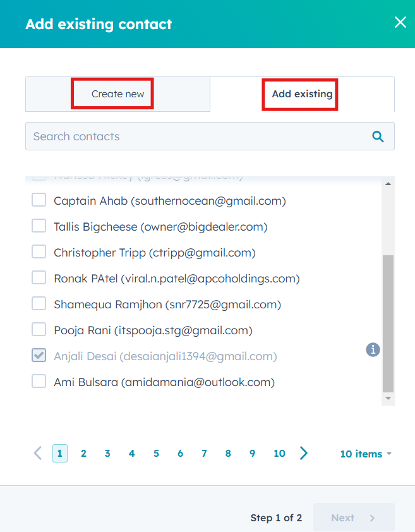
Task: Go to next page with right chevron
Action: 304,453
